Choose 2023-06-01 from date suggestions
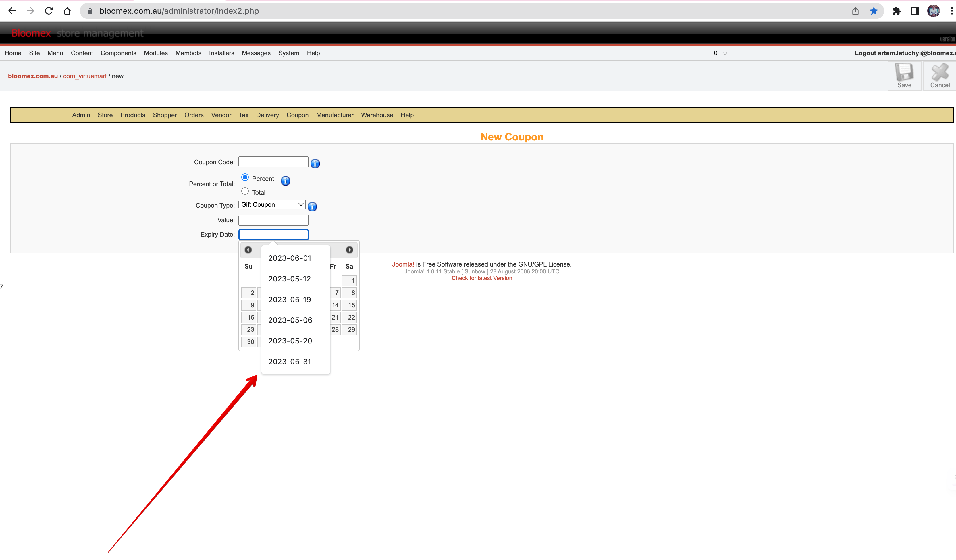956x560 pixels. click(290, 258)
